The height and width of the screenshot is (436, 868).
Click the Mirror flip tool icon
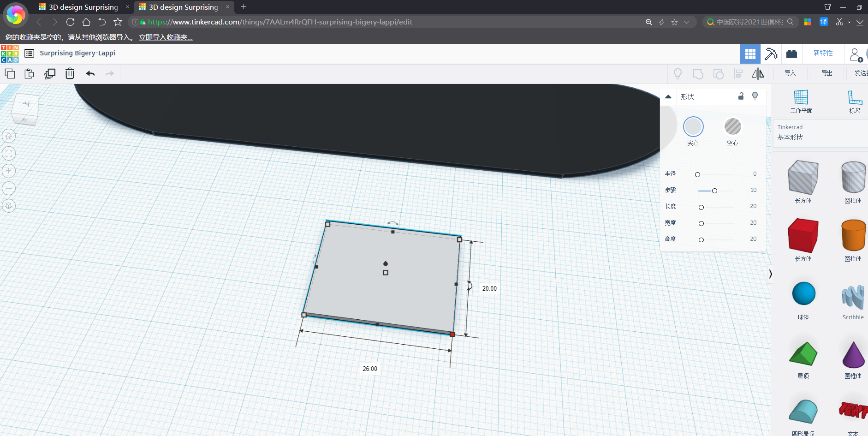(x=758, y=74)
